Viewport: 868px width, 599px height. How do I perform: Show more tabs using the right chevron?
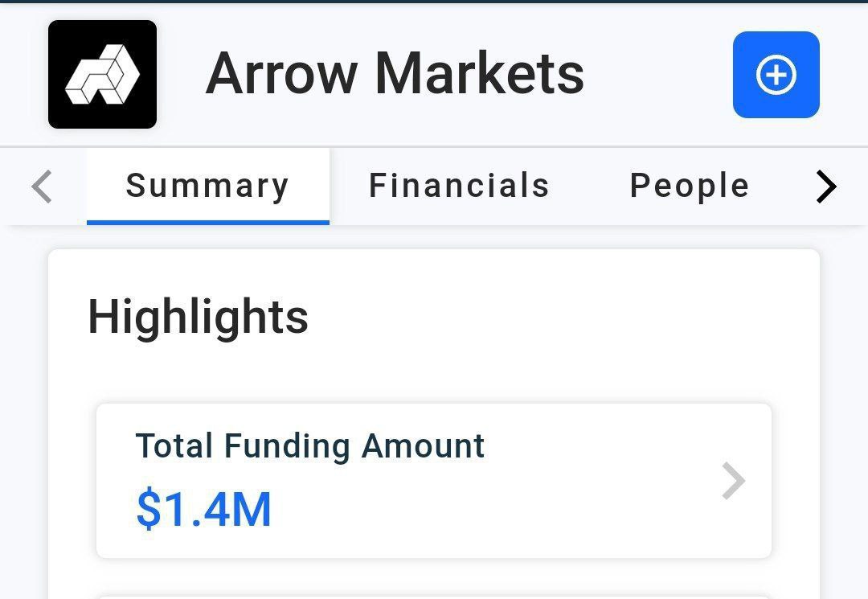pyautogui.click(x=826, y=187)
